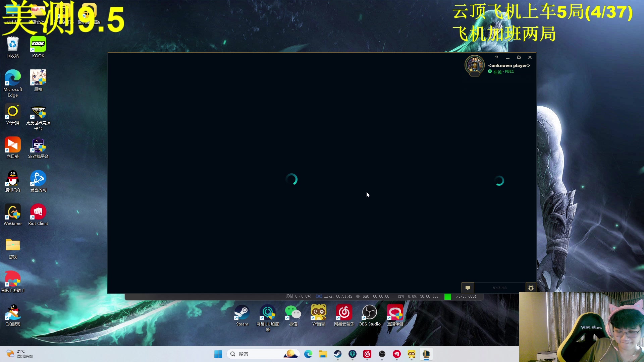Open the chat bubble icon

pyautogui.click(x=468, y=288)
